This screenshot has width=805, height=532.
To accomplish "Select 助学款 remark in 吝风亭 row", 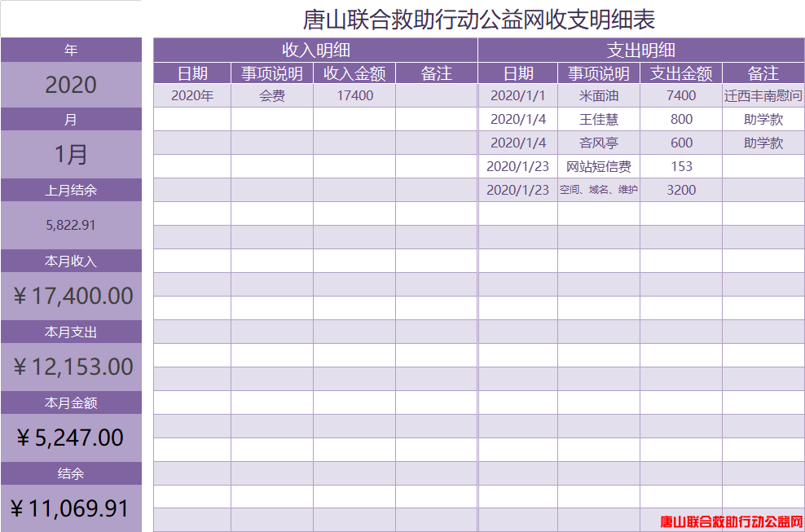I will pyautogui.click(x=763, y=143).
